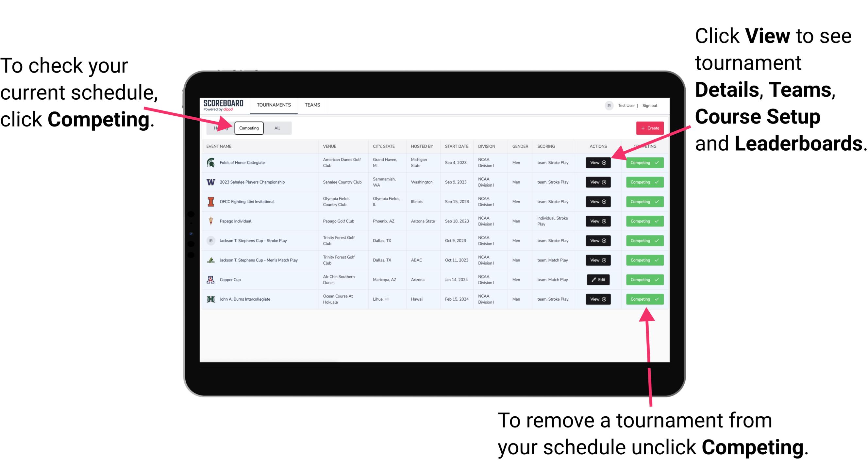Click the View icon for 2023 Sahalee Players Championship

(x=598, y=182)
